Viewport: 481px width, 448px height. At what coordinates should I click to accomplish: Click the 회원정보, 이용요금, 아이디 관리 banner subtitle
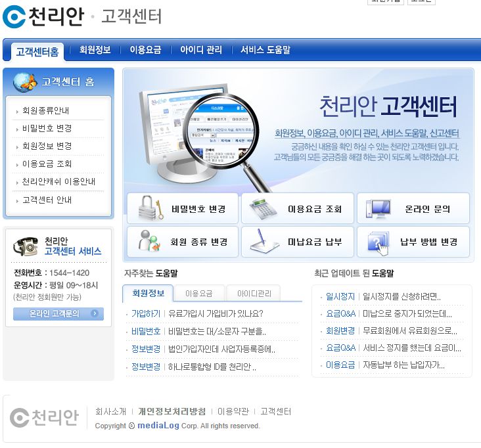click(x=367, y=133)
